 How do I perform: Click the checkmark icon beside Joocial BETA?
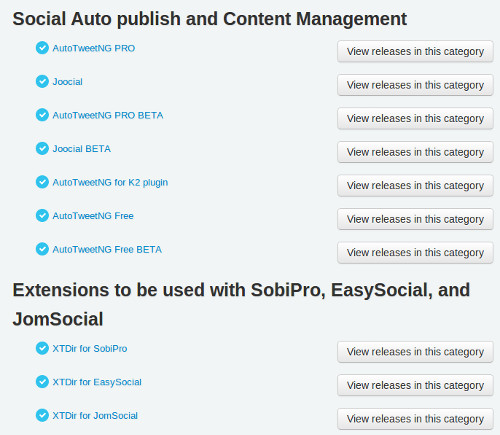42,148
